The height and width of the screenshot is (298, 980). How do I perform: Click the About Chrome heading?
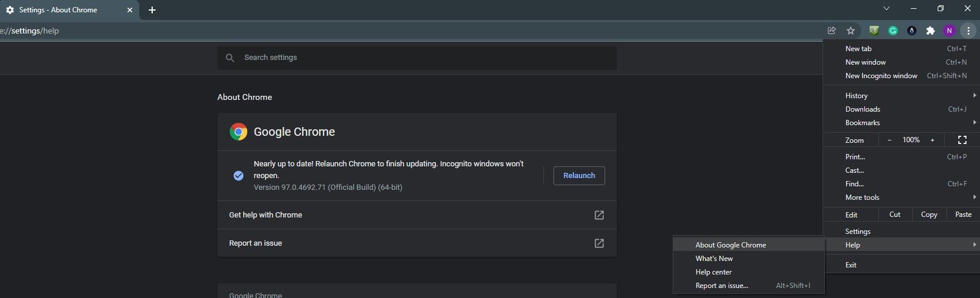pyautogui.click(x=244, y=97)
